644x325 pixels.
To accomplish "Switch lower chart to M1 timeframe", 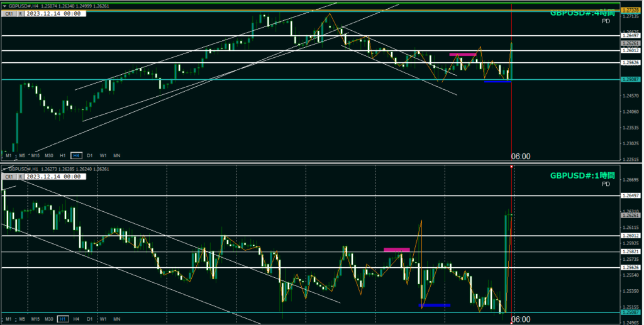I will [x=9, y=319].
